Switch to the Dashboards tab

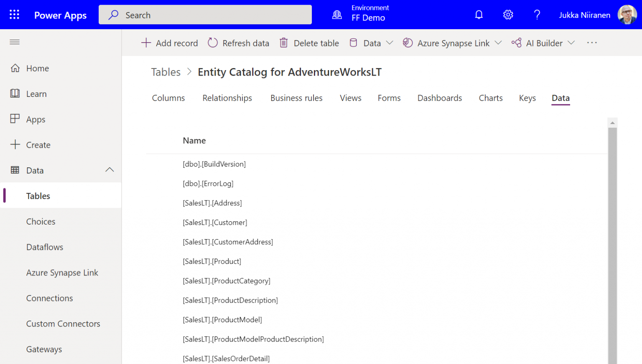coord(440,98)
